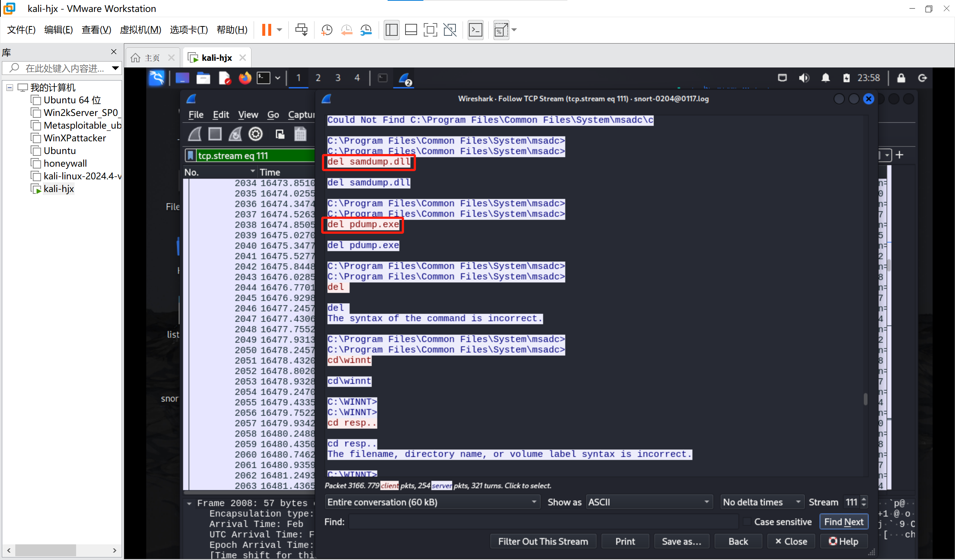Image resolution: width=955 pixels, height=560 pixels.
Task: Open the Kali log out icon
Action: 923,78
